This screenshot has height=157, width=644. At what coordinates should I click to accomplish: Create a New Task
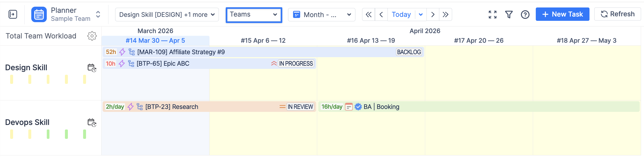pos(562,14)
